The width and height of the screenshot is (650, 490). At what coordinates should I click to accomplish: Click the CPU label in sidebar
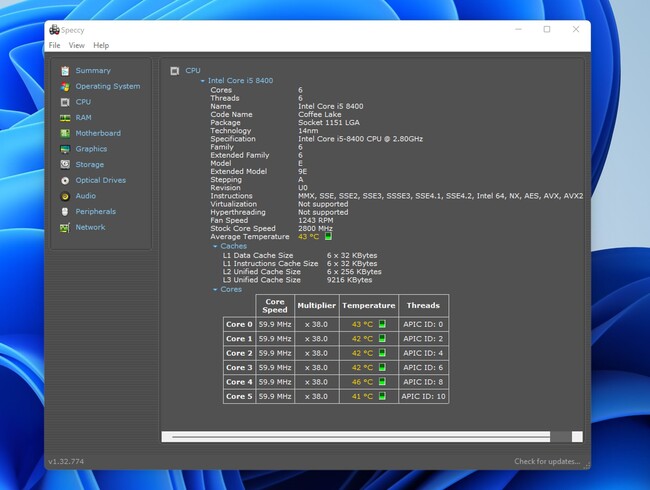(x=83, y=102)
